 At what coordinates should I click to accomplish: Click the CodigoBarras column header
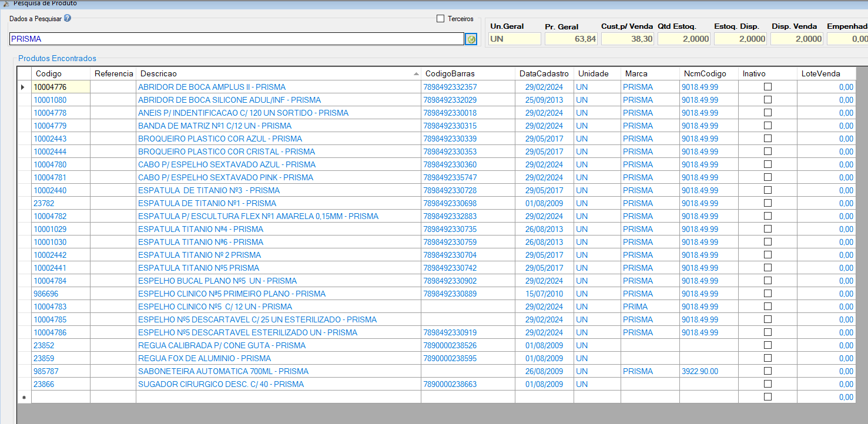coord(468,73)
